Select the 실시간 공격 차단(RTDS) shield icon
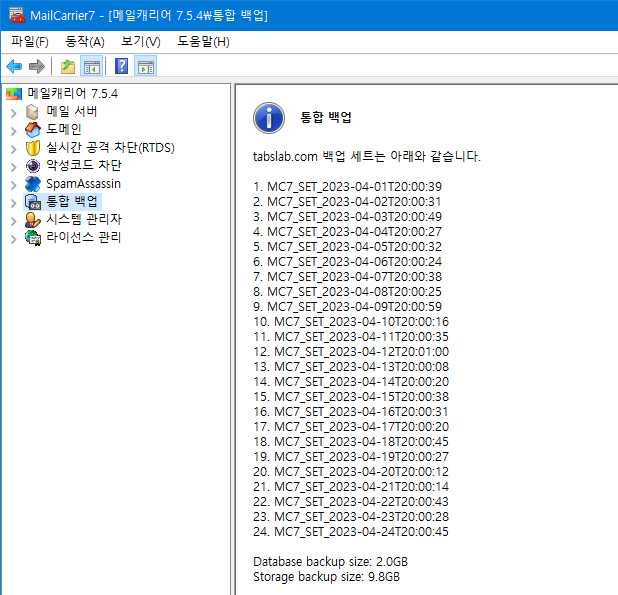 (33, 147)
